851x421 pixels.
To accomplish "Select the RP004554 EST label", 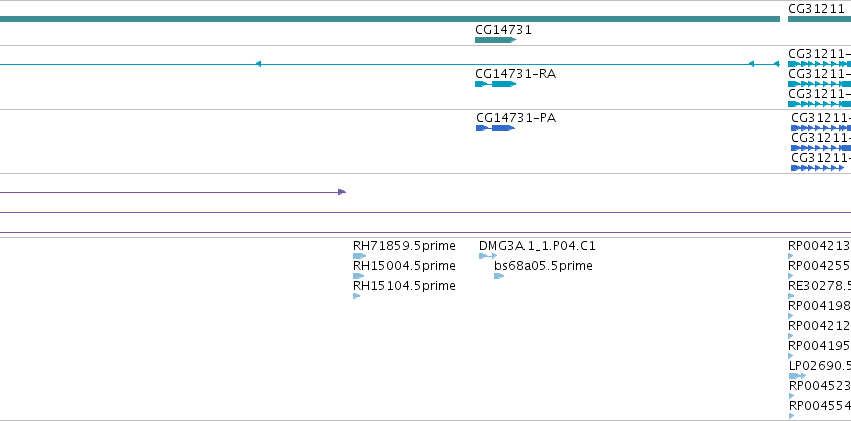I will 820,406.
